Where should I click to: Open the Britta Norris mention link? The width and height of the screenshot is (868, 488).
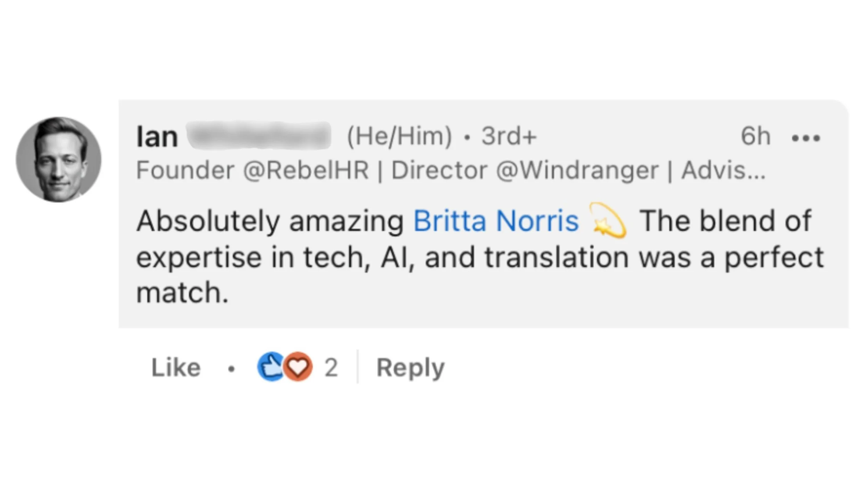[x=496, y=221]
